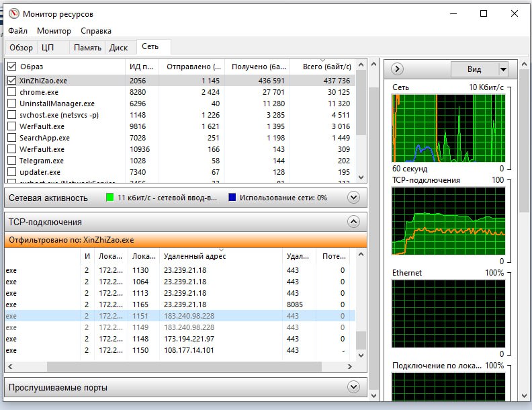The width and height of the screenshot is (532, 410).
Task: Check the SearchApp.exe checkbox
Action: (x=12, y=138)
